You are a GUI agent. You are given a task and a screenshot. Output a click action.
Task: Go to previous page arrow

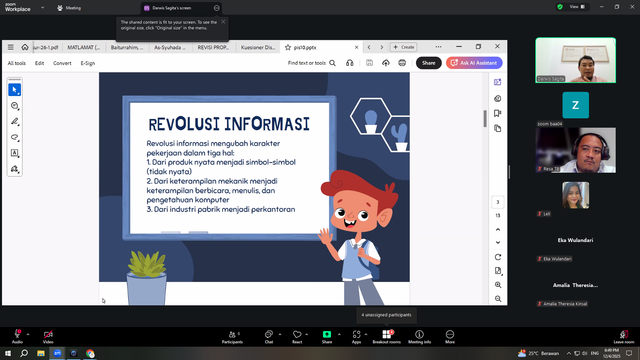tap(498, 230)
